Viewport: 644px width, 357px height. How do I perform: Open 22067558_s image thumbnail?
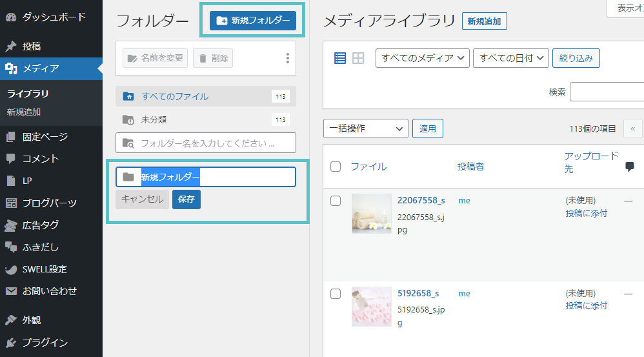(372, 213)
